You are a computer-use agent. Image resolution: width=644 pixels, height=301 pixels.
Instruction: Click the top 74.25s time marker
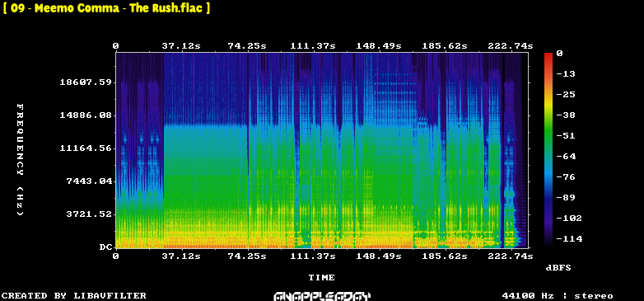pyautogui.click(x=247, y=46)
